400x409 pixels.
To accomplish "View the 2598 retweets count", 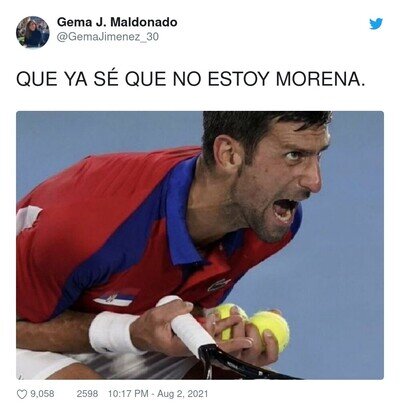I will 87,394.
